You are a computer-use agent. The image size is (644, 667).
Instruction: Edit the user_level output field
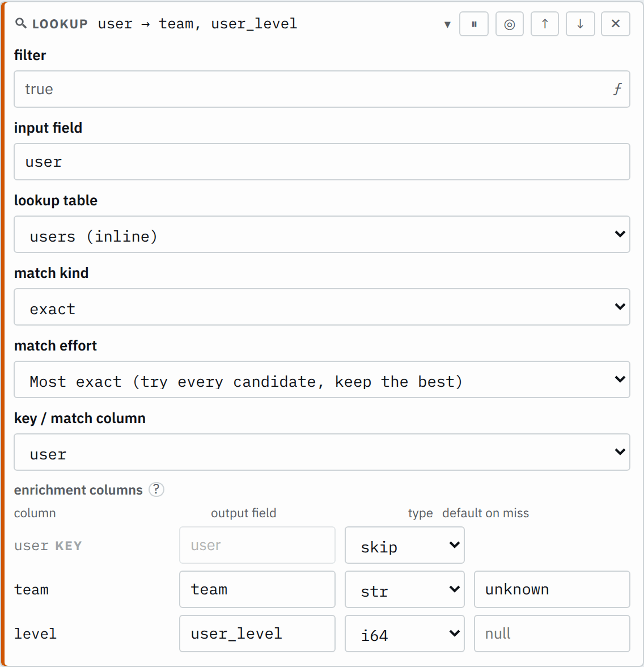[257, 634]
